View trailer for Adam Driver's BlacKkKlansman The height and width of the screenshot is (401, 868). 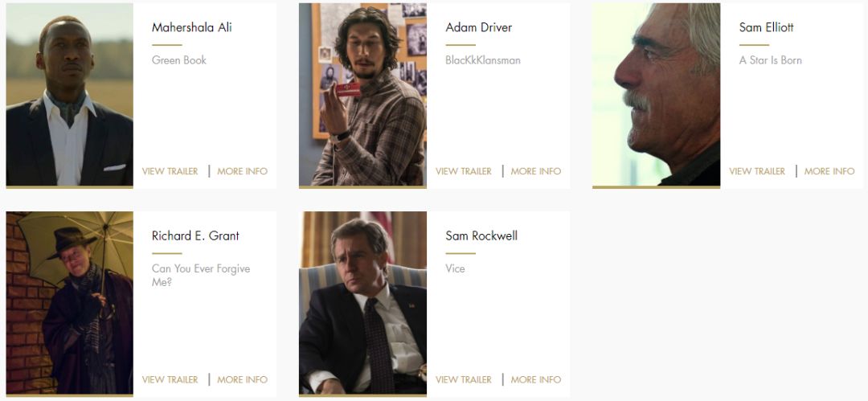point(464,171)
